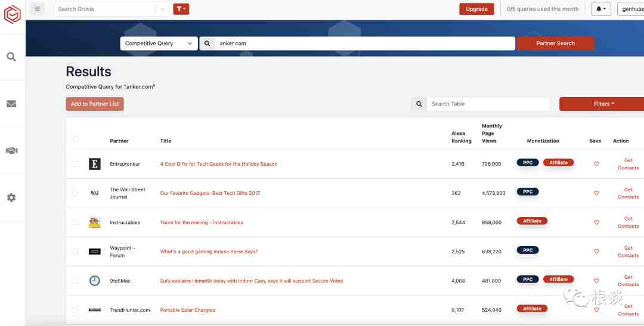Viewport: 644px width, 326px height.
Task: Open the Competitive Query dropdown
Action: pos(159,43)
